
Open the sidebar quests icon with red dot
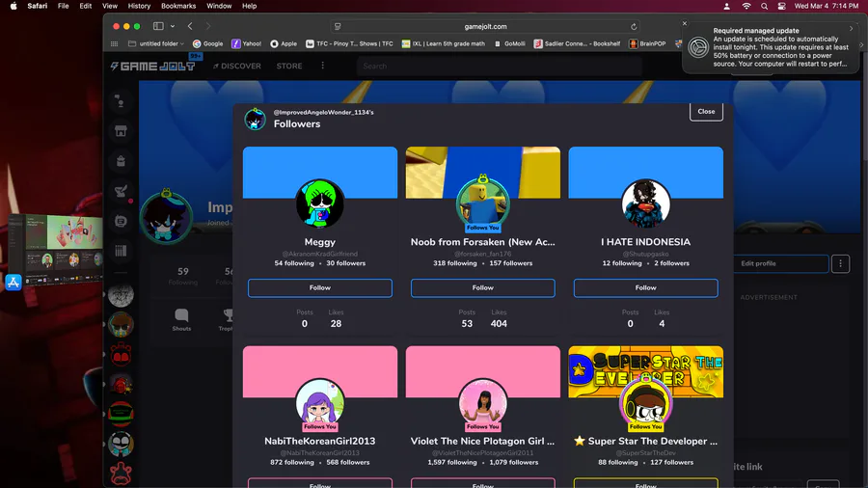click(121, 191)
